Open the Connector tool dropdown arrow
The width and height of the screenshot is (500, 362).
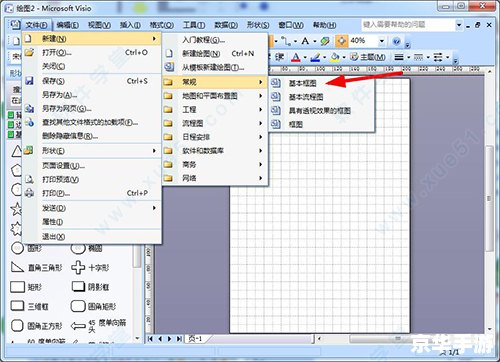[x=295, y=41]
